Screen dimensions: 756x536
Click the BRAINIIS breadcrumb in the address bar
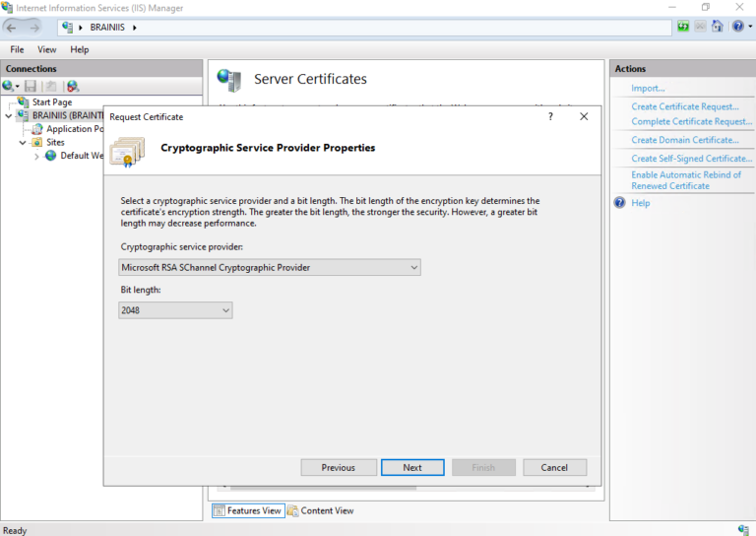coord(107,28)
